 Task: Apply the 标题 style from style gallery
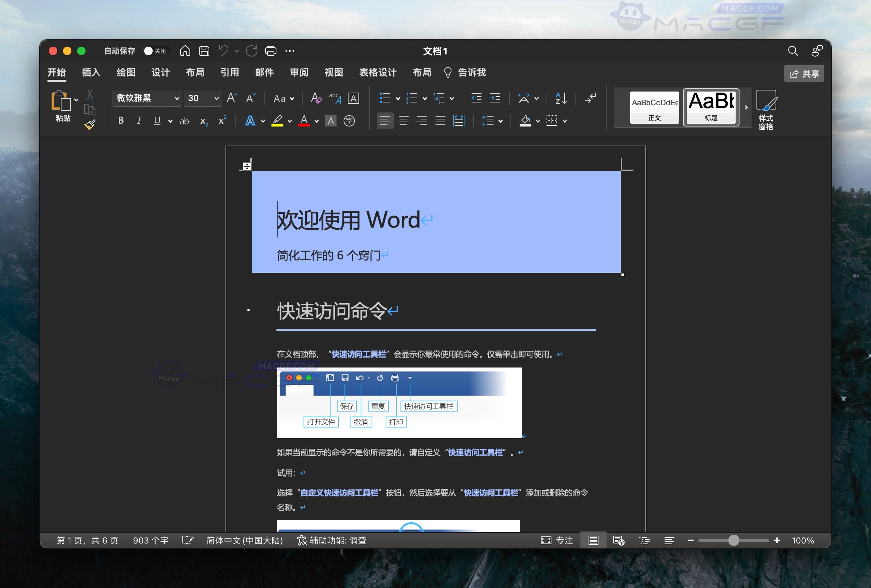pyautogui.click(x=711, y=107)
